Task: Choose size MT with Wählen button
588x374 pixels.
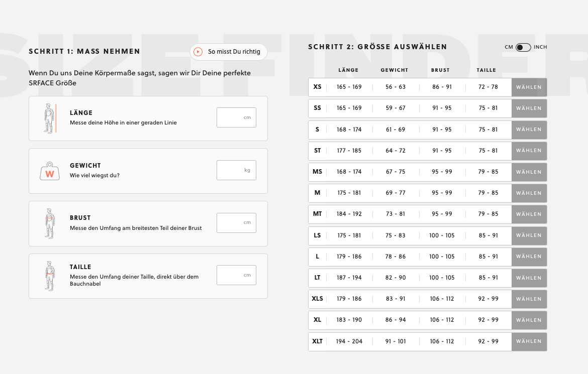Action: pyautogui.click(x=529, y=214)
